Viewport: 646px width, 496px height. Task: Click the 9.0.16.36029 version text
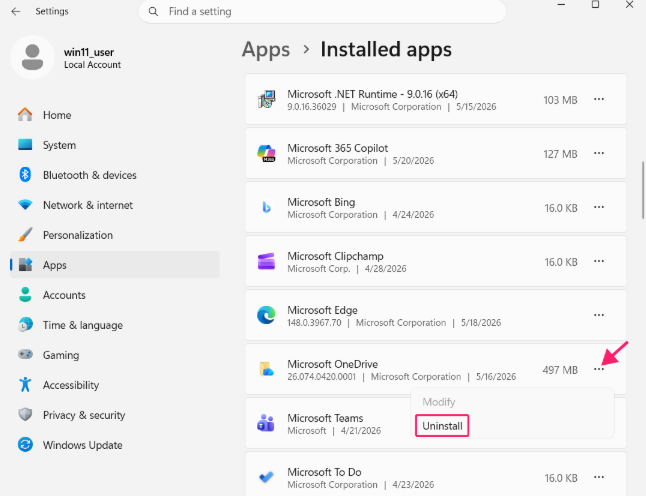(x=312, y=107)
